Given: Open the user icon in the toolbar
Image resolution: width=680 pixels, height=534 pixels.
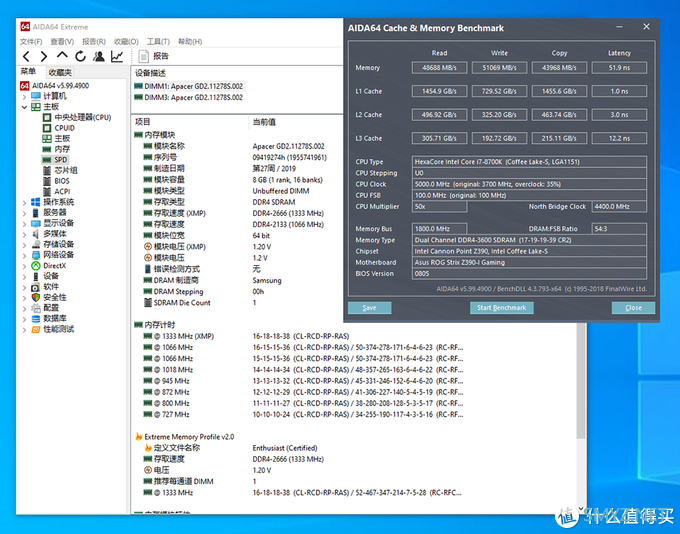Looking at the screenshot, I should tap(99, 56).
